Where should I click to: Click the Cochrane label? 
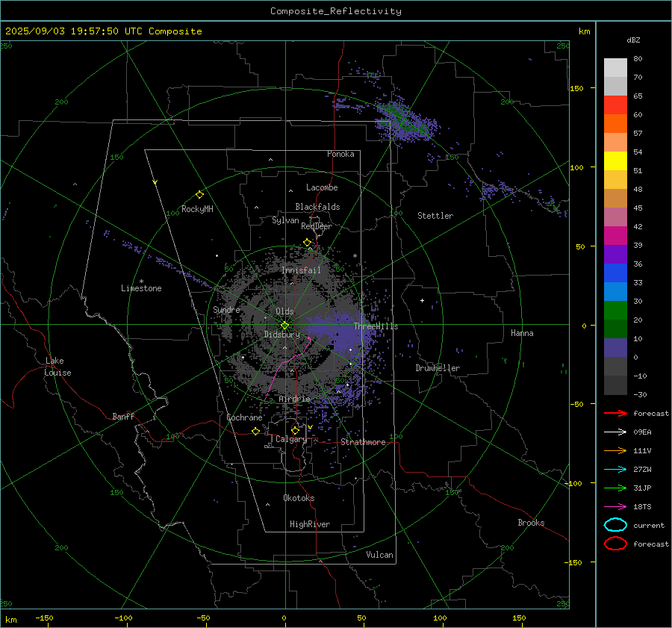244,417
